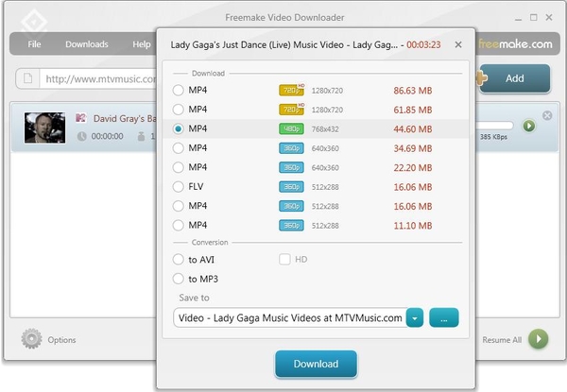Viewport: 567px width, 392px height.
Task: Select the FLV 512x288 format option
Action: [x=179, y=186]
